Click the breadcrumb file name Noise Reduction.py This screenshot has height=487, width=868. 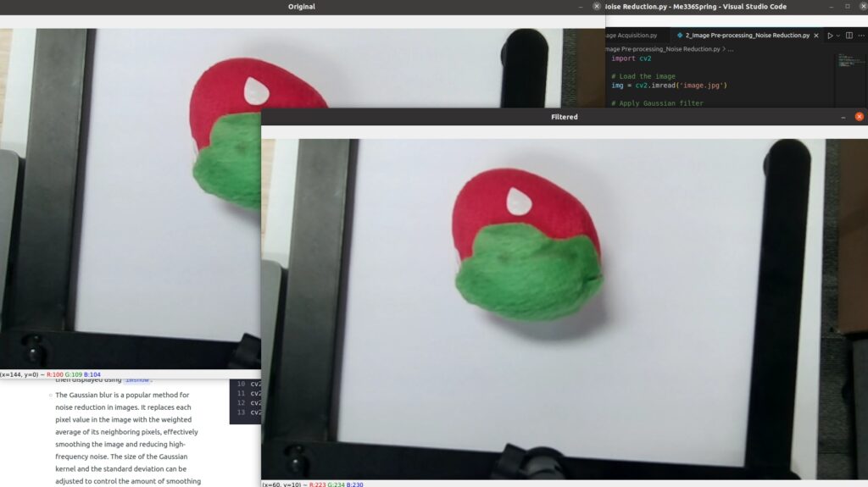coord(663,49)
